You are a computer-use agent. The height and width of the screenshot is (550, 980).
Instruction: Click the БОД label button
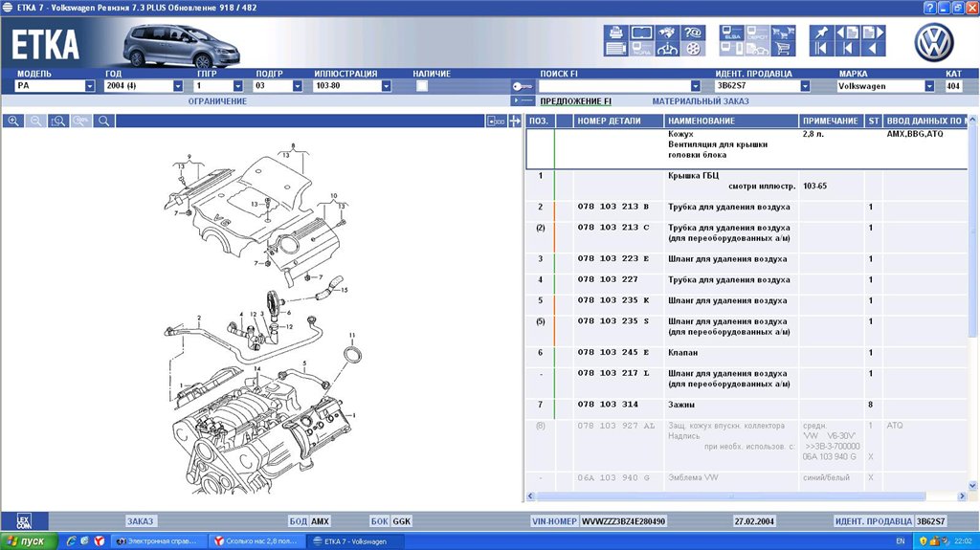(x=298, y=520)
